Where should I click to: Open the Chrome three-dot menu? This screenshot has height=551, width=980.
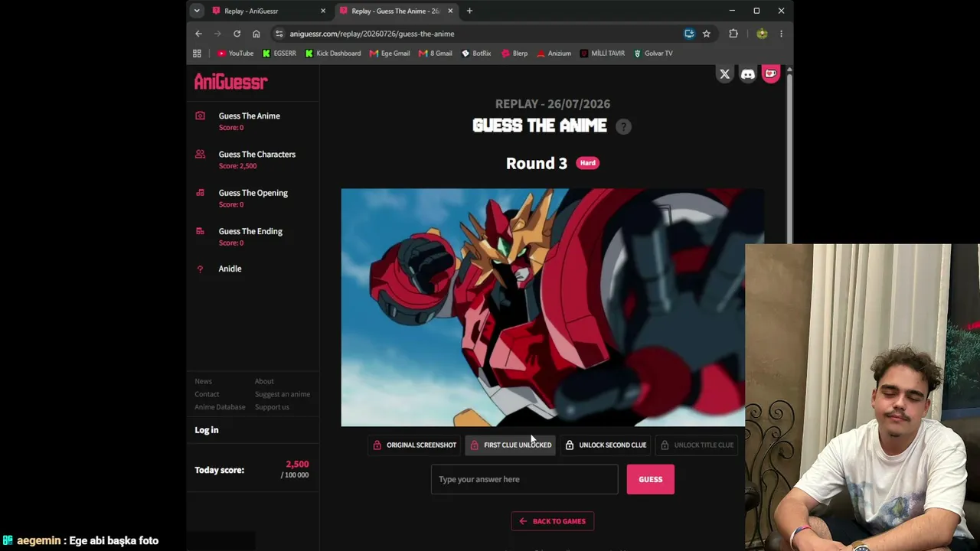point(781,34)
